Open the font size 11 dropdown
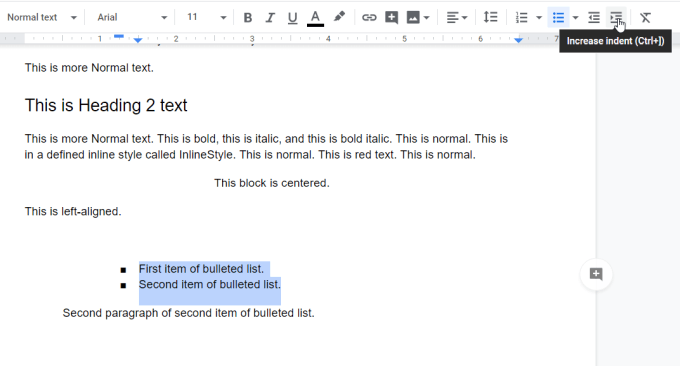Screen dimensions: 680x366 206,18
